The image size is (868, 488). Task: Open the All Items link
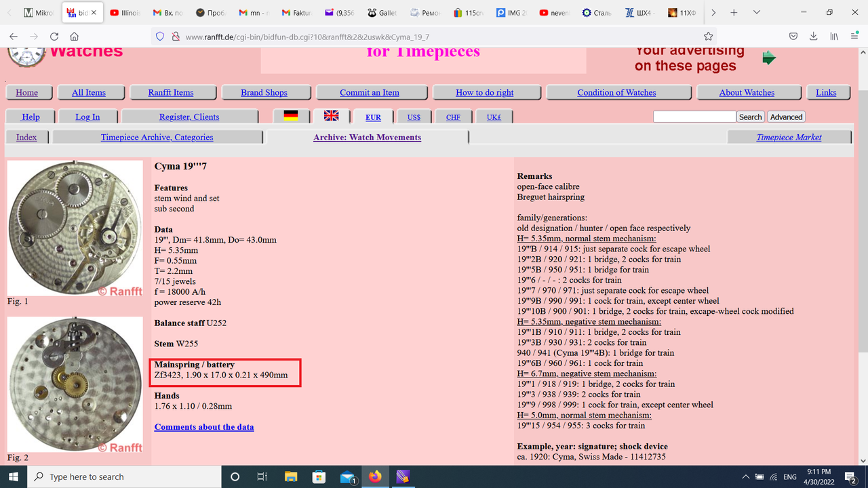tap(89, 92)
